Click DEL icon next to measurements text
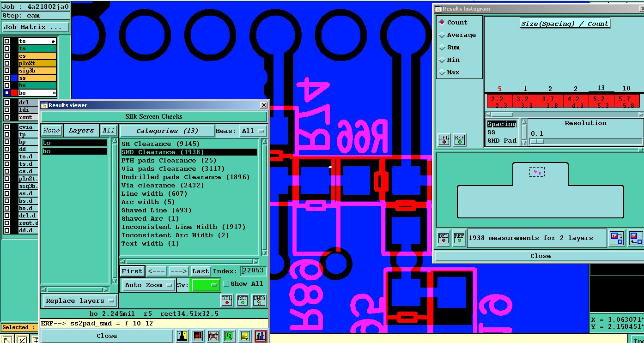 pyautogui.click(x=444, y=238)
